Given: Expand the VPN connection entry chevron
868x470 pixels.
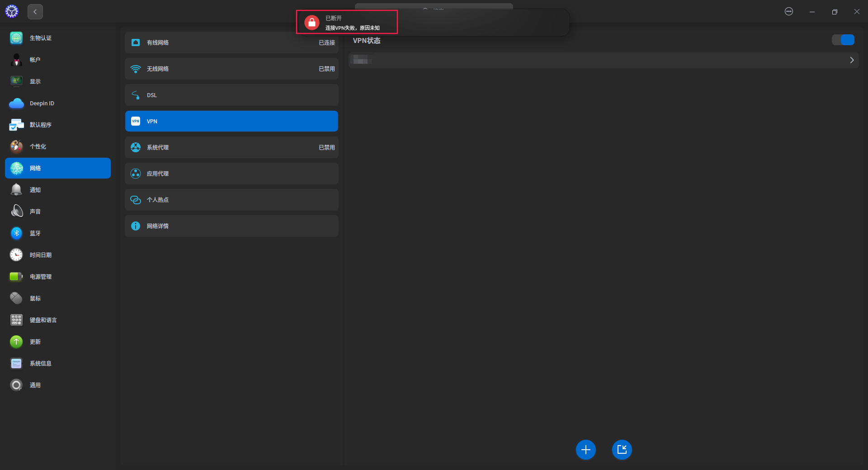Looking at the screenshot, I should tap(852, 60).
